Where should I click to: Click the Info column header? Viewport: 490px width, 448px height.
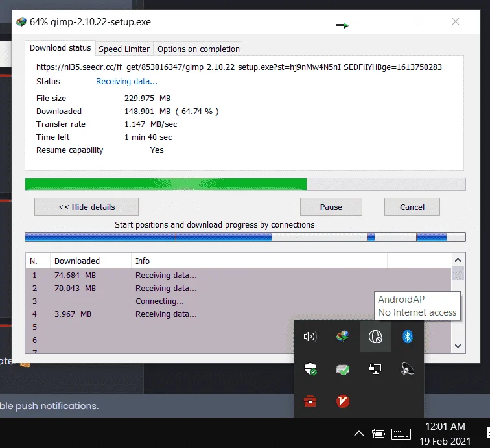tap(259, 261)
